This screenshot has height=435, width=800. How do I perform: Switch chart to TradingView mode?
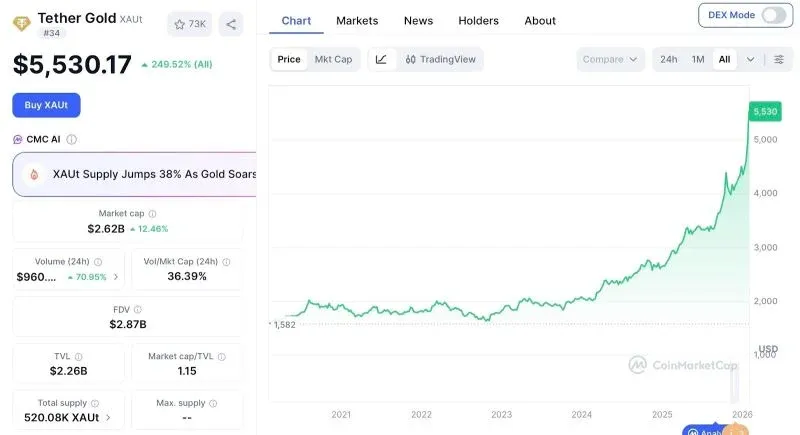[x=439, y=59]
